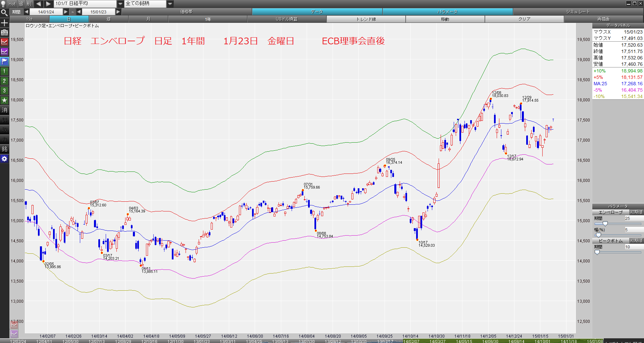Click the green star favorites icon
This screenshot has height=343, width=644.
click(x=4, y=100)
